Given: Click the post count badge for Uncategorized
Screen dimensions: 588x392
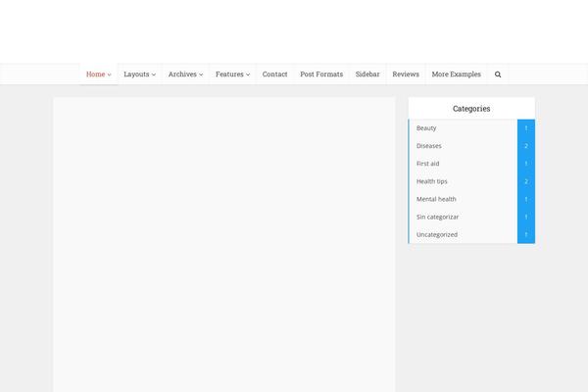Looking at the screenshot, I should click(x=526, y=235).
